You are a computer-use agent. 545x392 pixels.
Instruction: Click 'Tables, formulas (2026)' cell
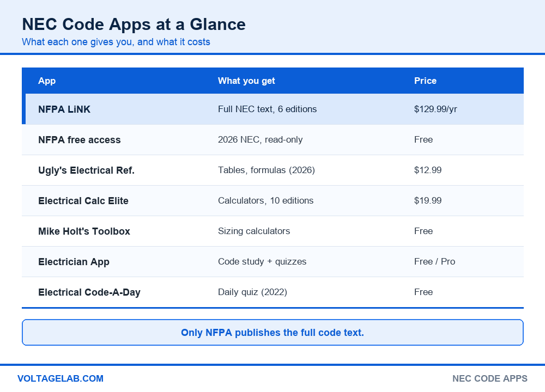click(267, 170)
